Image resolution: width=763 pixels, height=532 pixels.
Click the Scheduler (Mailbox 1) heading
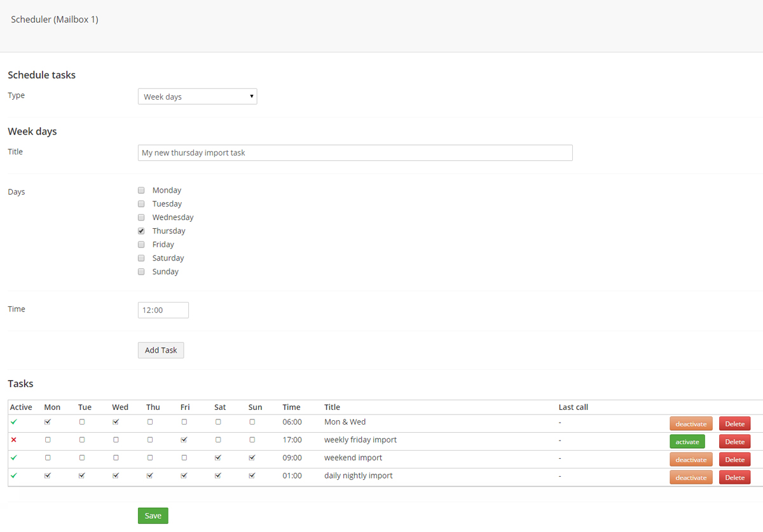point(55,20)
